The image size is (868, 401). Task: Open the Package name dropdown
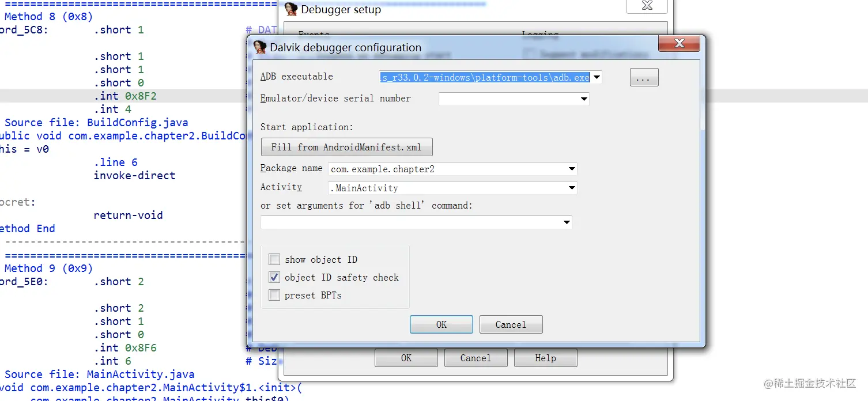[571, 169]
